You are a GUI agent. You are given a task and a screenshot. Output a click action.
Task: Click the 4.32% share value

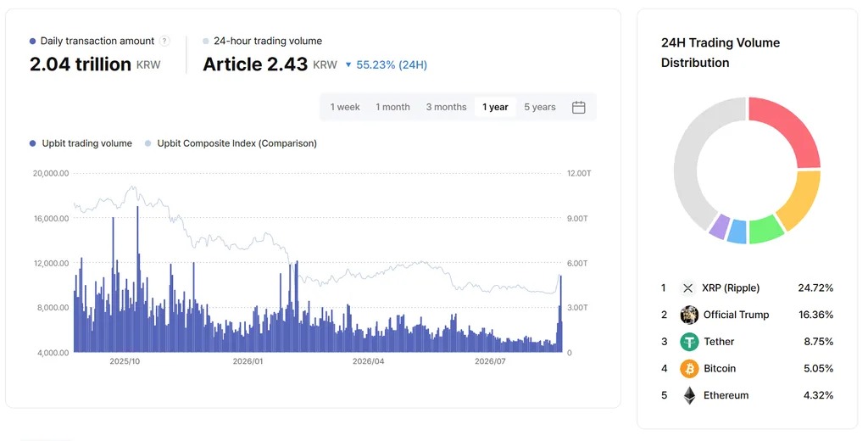819,395
